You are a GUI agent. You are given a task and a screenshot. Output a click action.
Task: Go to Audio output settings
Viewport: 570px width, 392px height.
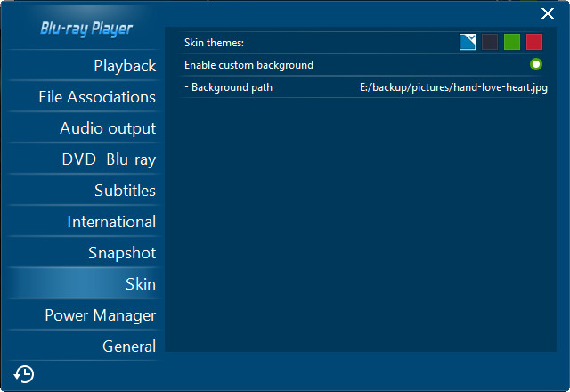click(84, 128)
